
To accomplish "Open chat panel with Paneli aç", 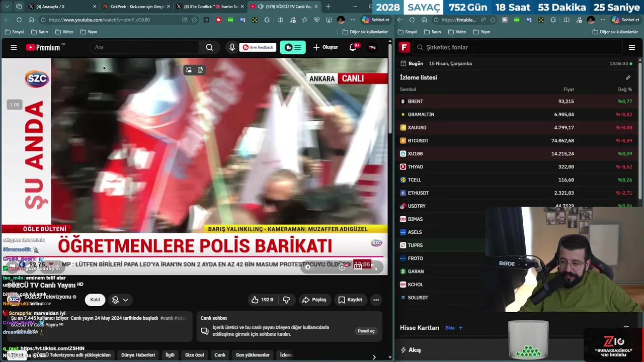I will tap(366, 331).
